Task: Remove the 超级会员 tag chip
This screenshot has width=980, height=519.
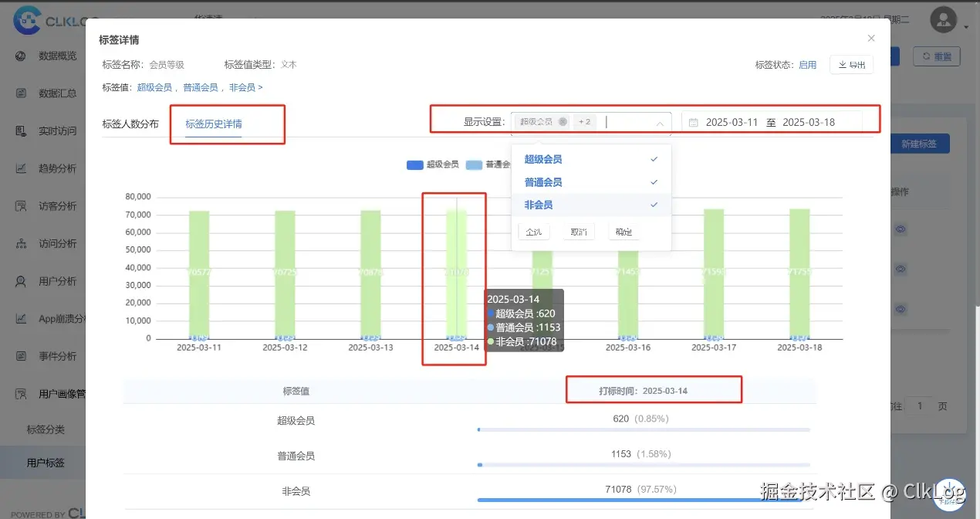Action: 563,122
